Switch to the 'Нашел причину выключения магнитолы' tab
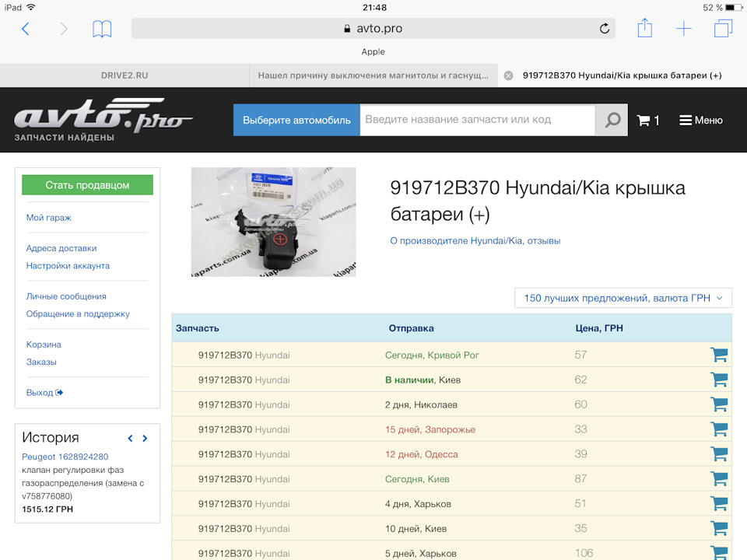This screenshot has height=560, width=747. 373,75
